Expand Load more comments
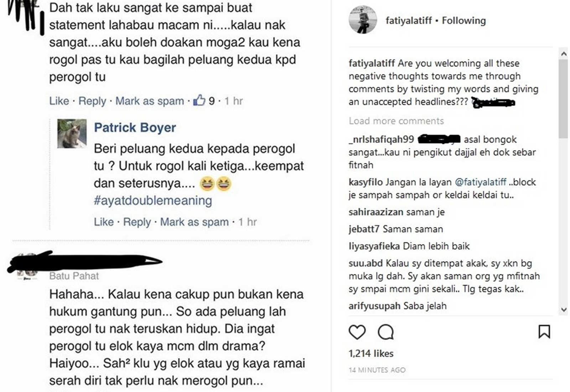This screenshot has height=392, width=570. tap(396, 121)
